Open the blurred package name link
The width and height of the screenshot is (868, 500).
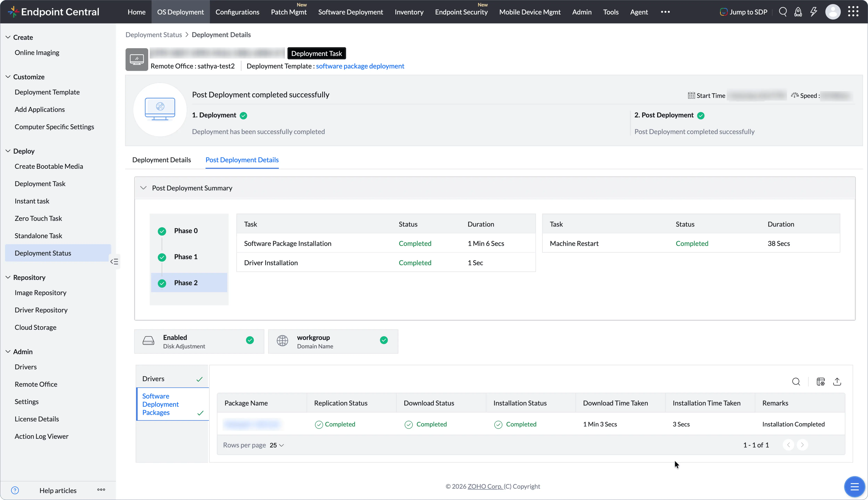[x=252, y=424]
